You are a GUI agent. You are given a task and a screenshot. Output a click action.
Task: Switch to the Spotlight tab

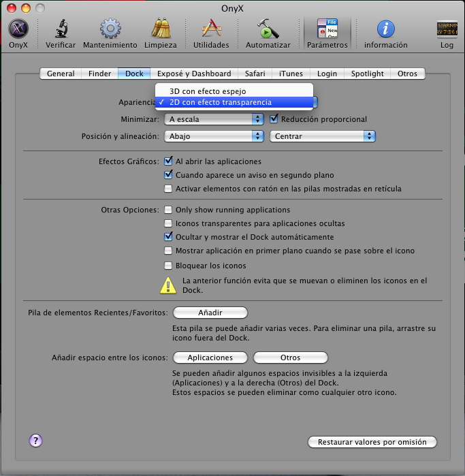pos(367,74)
